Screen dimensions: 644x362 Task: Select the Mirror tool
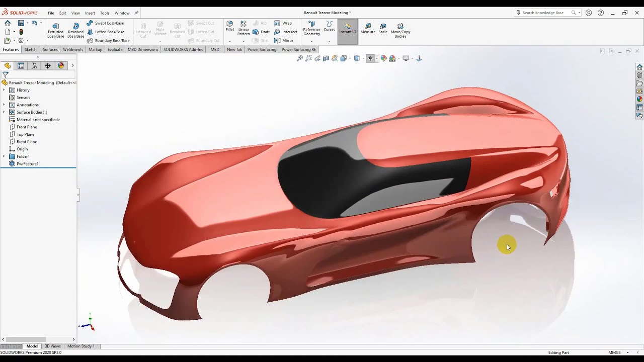click(284, 40)
